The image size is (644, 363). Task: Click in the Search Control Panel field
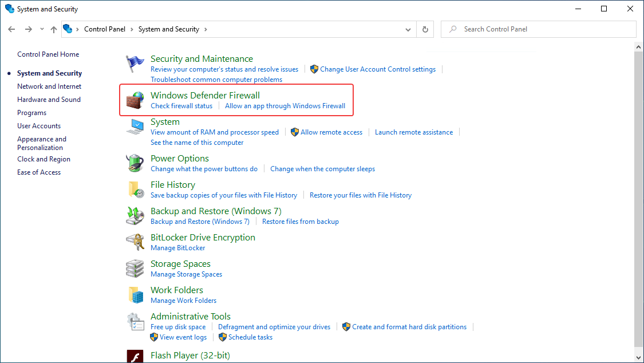point(539,29)
